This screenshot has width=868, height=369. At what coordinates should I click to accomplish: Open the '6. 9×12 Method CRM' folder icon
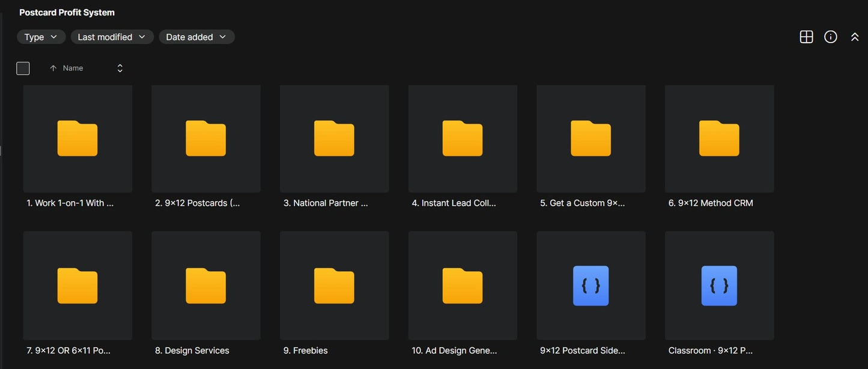(x=719, y=139)
